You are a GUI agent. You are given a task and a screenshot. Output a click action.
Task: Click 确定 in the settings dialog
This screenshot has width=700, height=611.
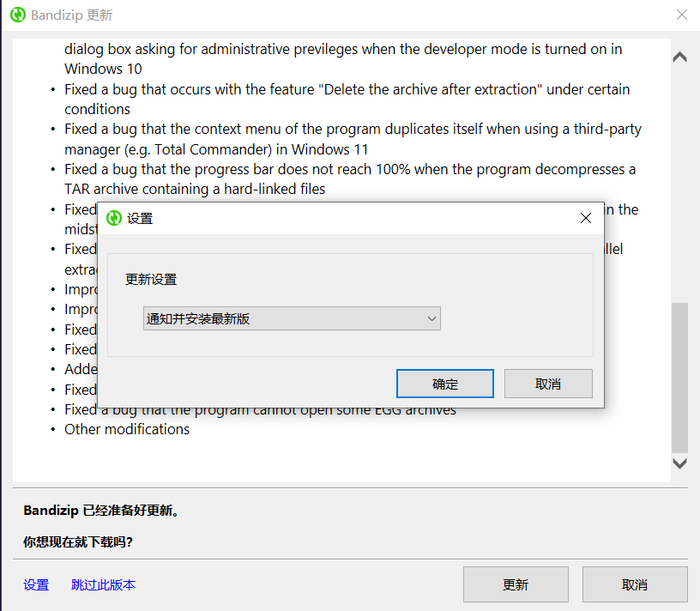point(445,384)
